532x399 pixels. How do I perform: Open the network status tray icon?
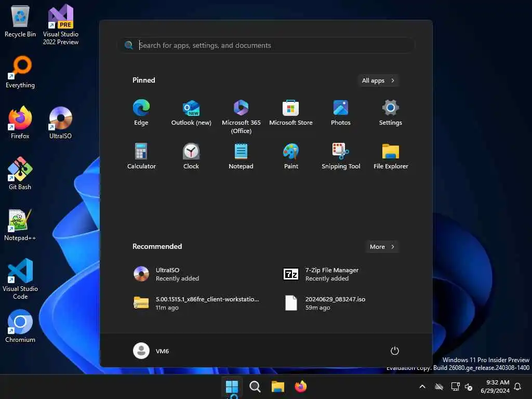[x=455, y=387]
